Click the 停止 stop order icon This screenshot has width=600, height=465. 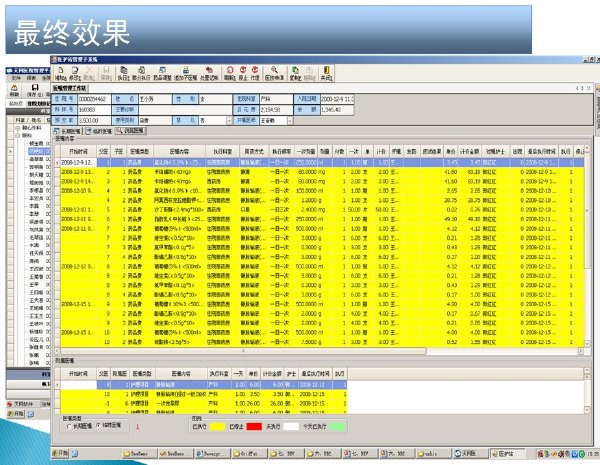click(243, 73)
